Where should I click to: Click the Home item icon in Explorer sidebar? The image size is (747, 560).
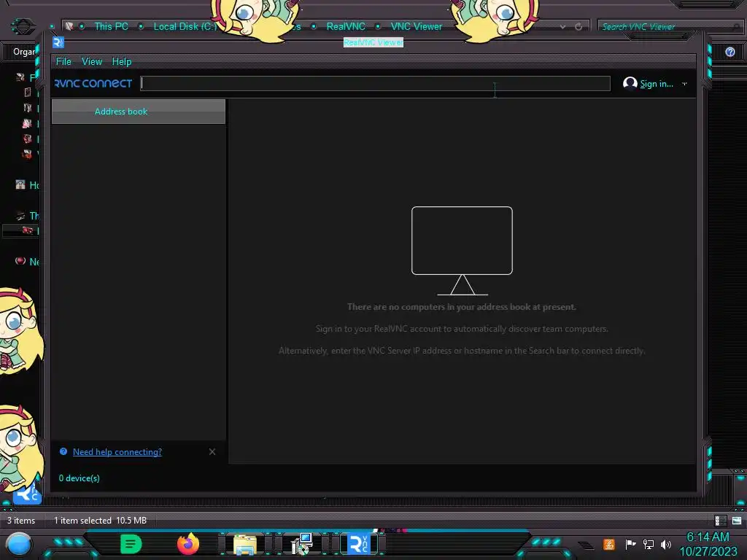20,184
